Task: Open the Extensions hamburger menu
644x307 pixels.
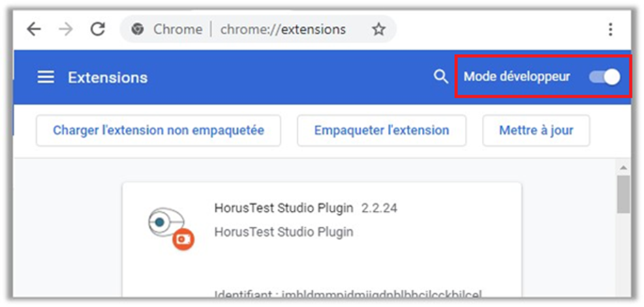Action: (46, 77)
